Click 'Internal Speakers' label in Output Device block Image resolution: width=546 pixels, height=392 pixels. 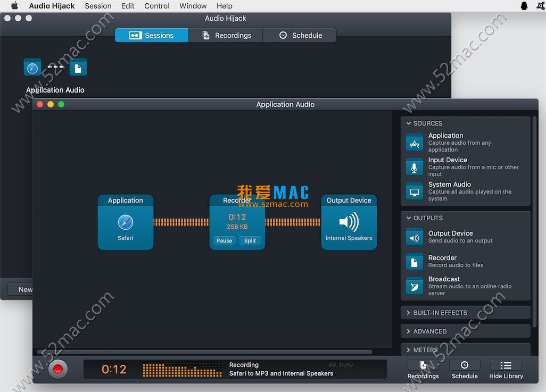[349, 238]
